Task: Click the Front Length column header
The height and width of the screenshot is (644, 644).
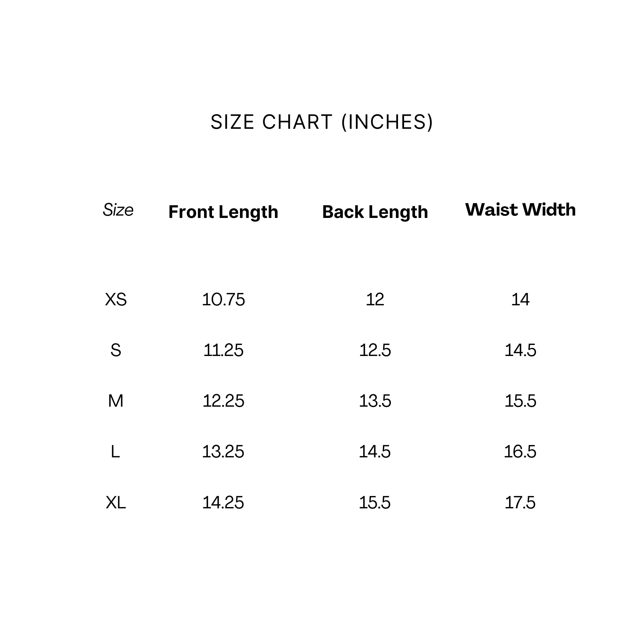Action: [x=223, y=212]
